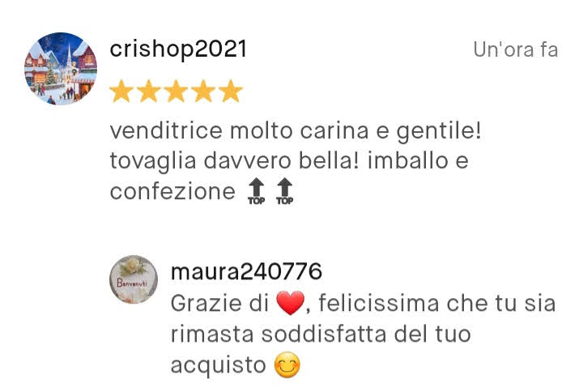Viewport: 583px width, 392px height.
Task: Click the fifth yellow rating star
Action: (x=231, y=92)
